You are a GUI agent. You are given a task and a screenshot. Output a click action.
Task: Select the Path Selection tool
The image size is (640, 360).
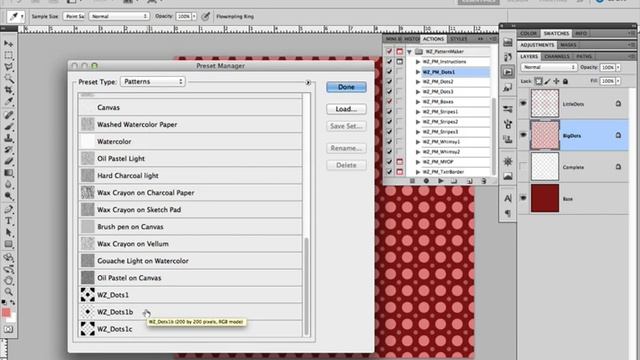click(8, 233)
